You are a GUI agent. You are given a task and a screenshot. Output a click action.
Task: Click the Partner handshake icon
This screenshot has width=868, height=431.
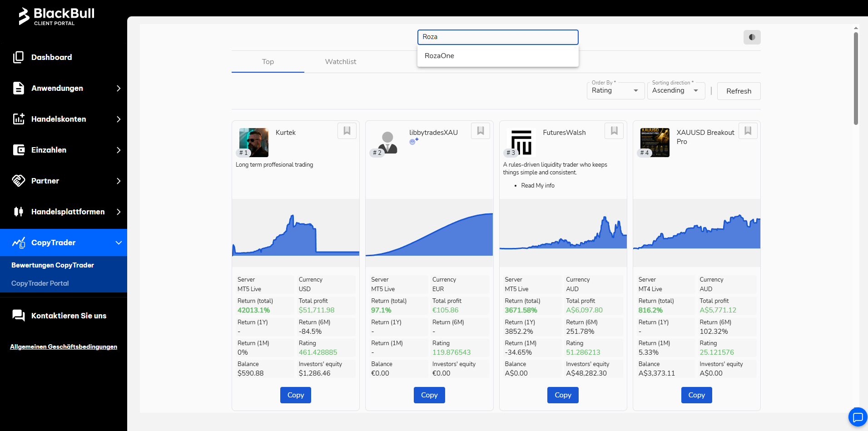click(19, 181)
